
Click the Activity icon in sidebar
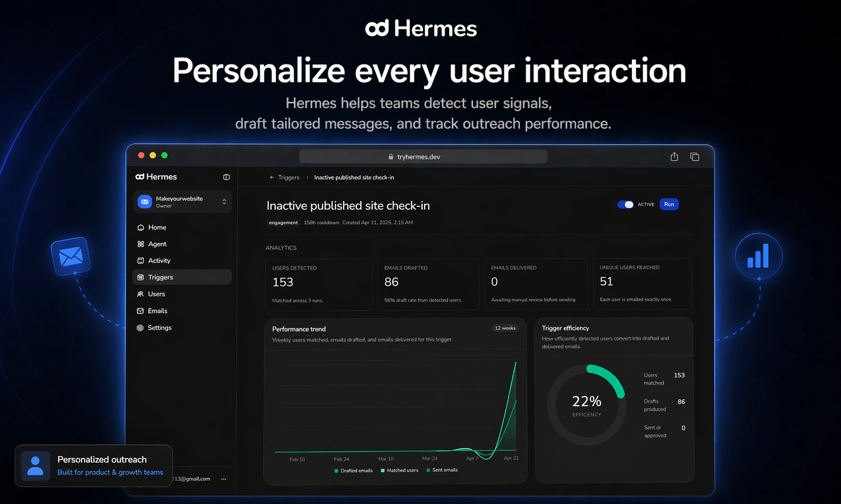click(140, 261)
